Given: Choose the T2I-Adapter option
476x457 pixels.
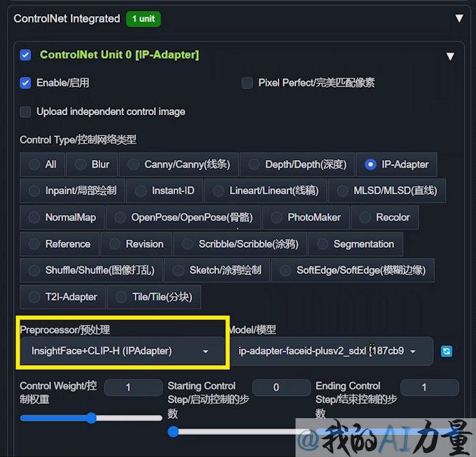Looking at the screenshot, I should (63, 297).
